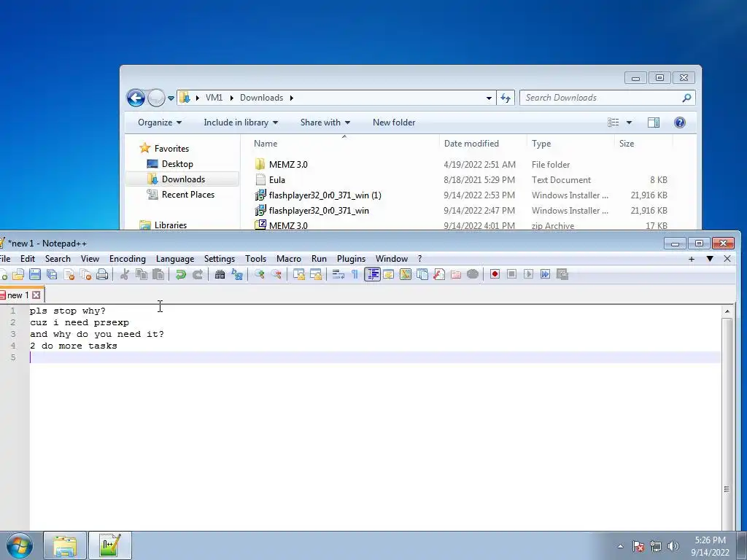This screenshot has height=560, width=747.
Task: Toggle Synchronize Vertical Scrolling icon
Action: point(299,274)
